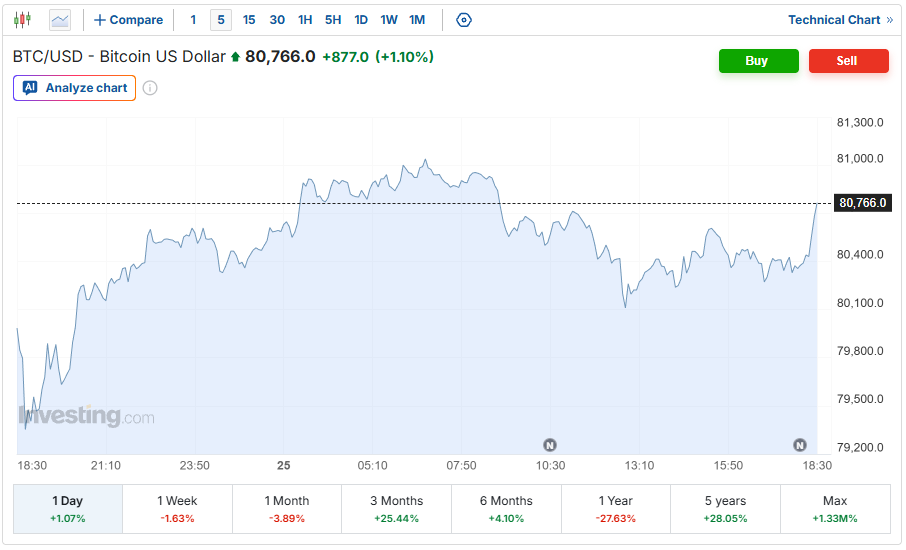Select the 1W interval
The image size is (906, 550).
point(389,20)
